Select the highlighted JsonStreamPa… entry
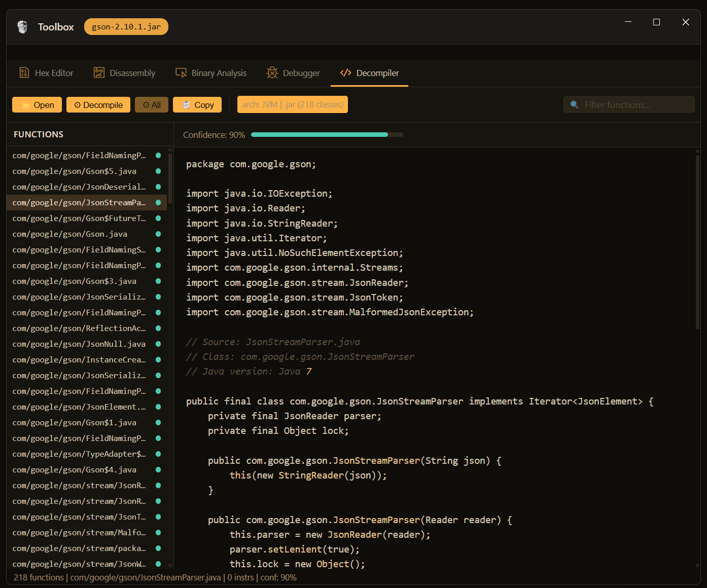The image size is (707, 588). click(x=87, y=203)
